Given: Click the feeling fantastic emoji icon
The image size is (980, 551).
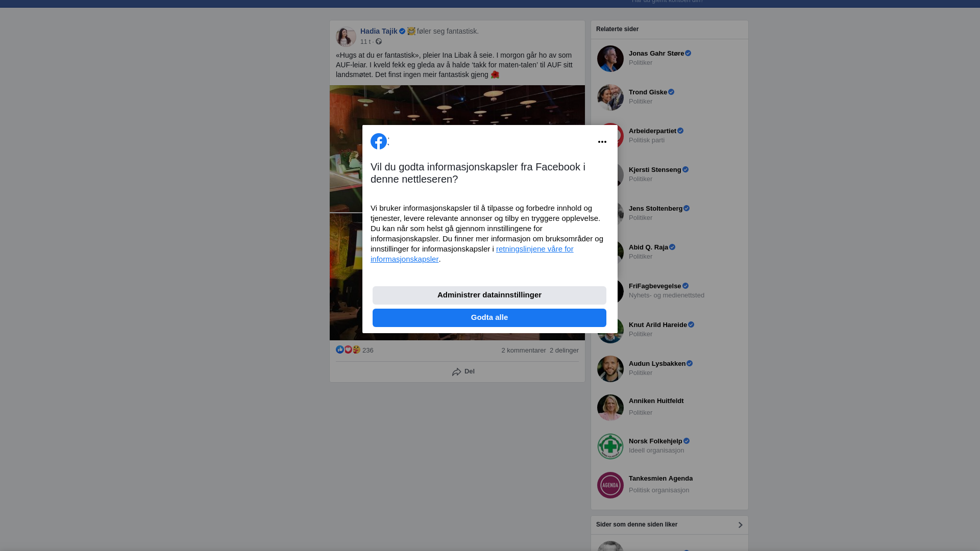Looking at the screenshot, I should pyautogui.click(x=411, y=32).
